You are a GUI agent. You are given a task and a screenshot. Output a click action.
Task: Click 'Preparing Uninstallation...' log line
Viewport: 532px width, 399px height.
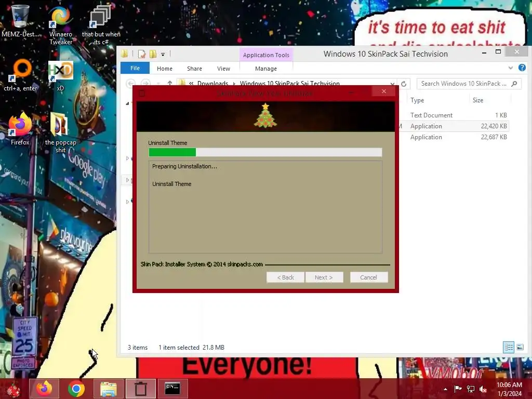pos(184,166)
